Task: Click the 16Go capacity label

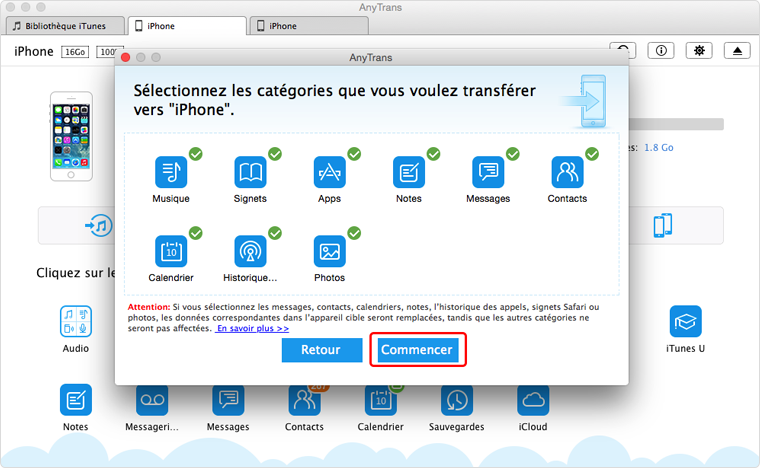Action: coord(75,52)
